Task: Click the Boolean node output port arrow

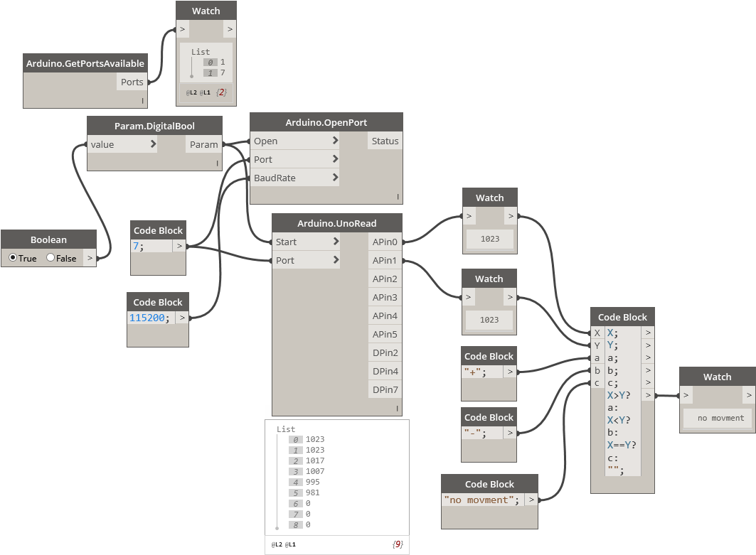Action: (x=90, y=258)
